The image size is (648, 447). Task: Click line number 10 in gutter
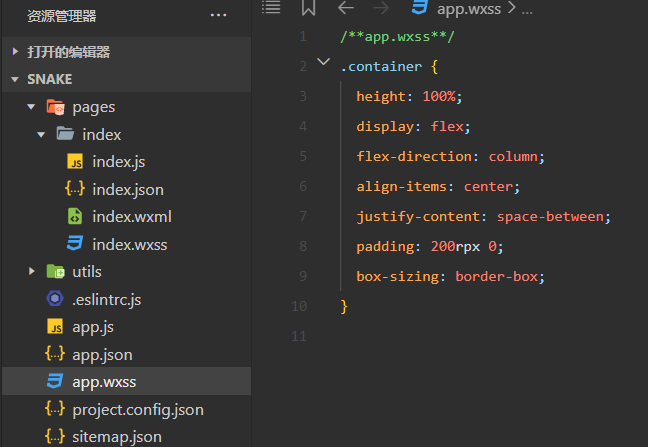[x=299, y=306]
